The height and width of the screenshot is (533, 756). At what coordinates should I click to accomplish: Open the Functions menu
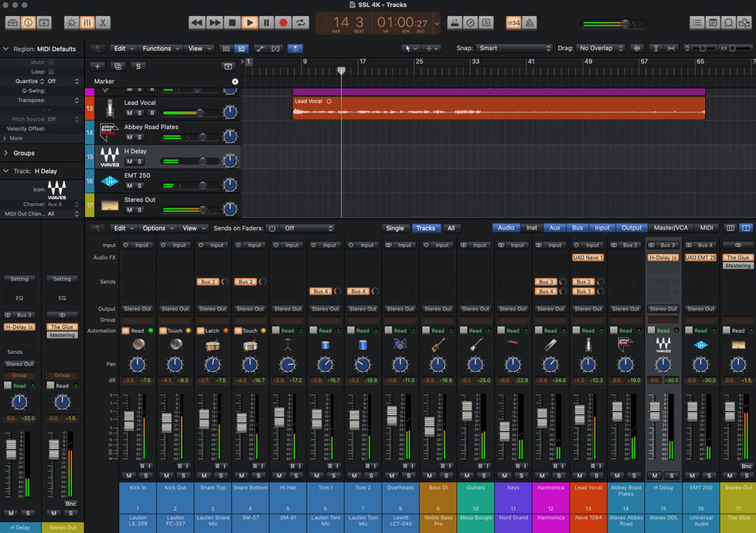[161, 49]
